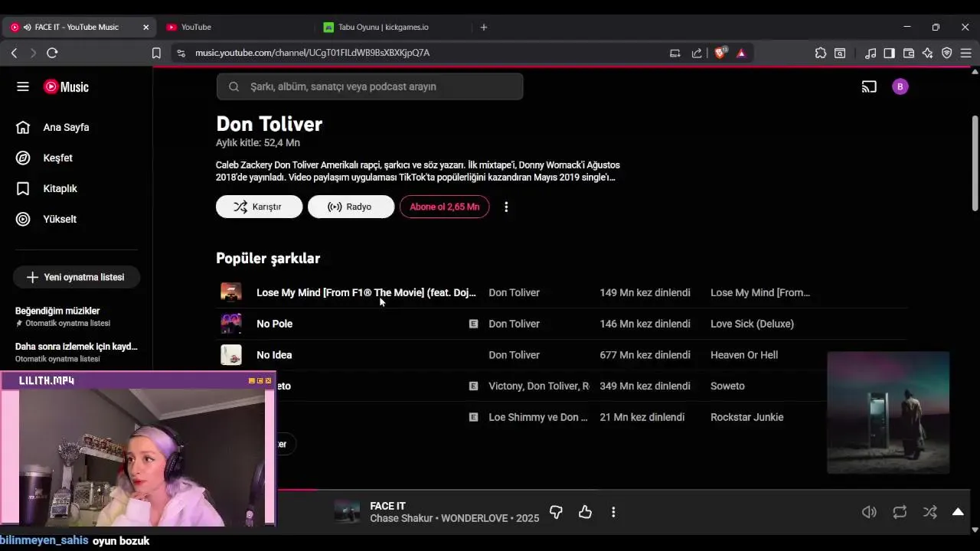Play the song No Idea
980x551 pixels.
[x=274, y=355]
